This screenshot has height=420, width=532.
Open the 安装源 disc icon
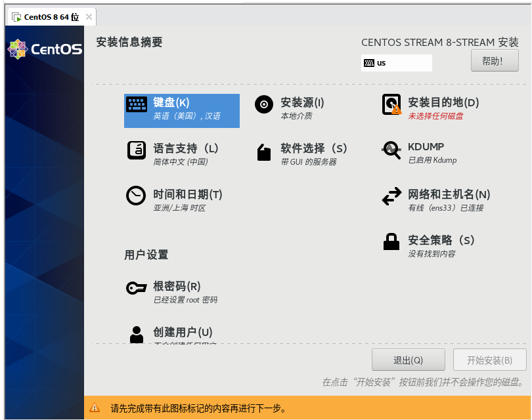point(264,104)
